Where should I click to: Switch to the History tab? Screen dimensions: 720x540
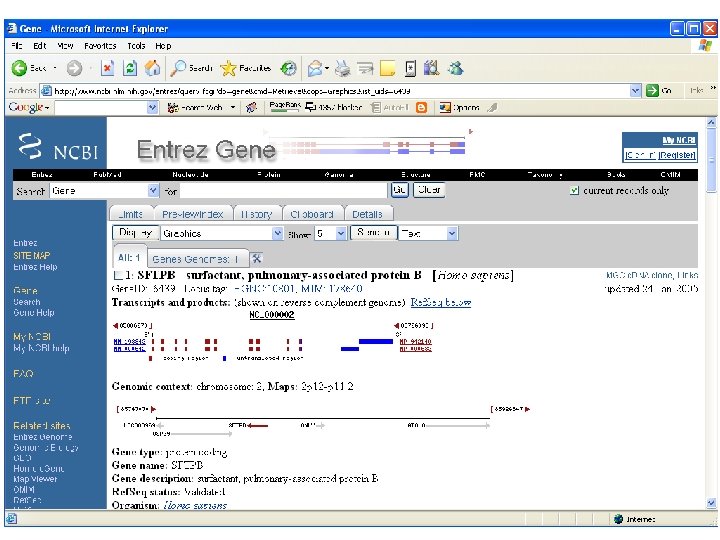(x=257, y=214)
